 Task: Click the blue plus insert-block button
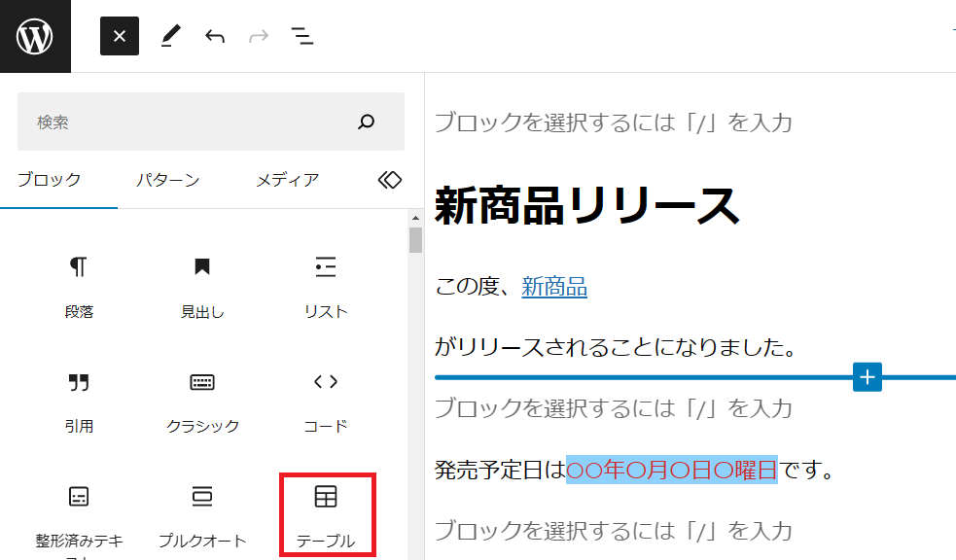(867, 377)
